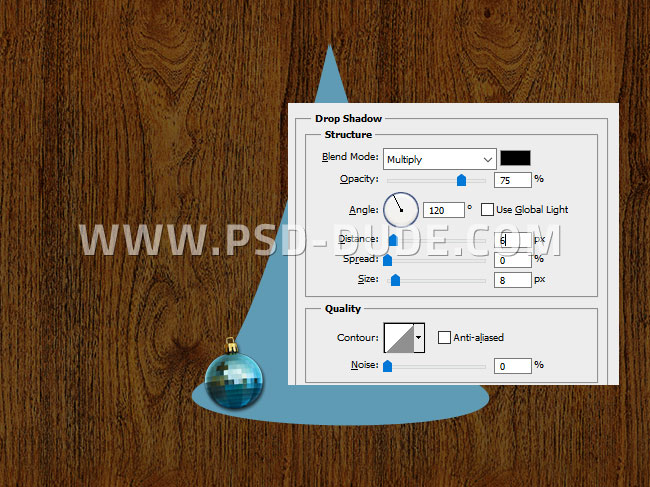Enable the Anti-aliased checkbox
The width and height of the screenshot is (650, 487).
(444, 337)
